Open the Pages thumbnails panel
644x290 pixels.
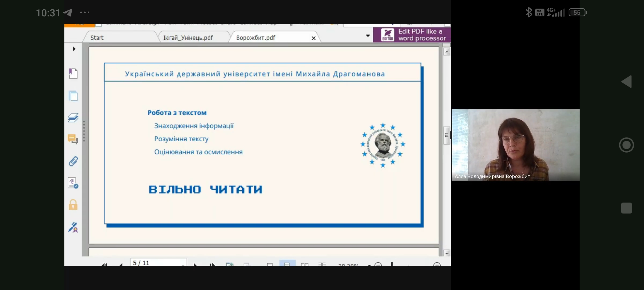[73, 96]
